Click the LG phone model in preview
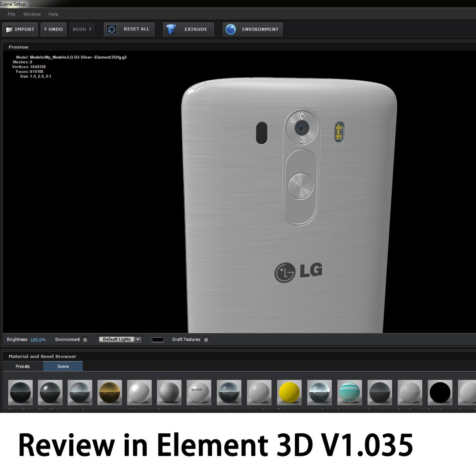The image size is (476, 476). point(289,206)
